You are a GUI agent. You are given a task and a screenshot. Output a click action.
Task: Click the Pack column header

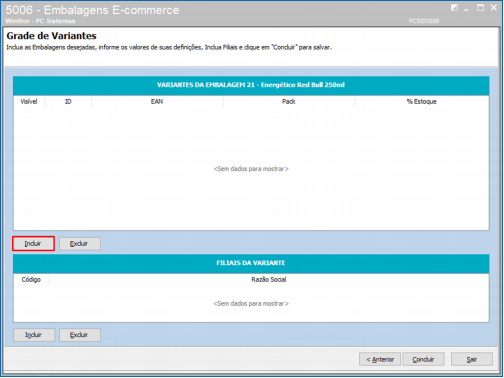point(289,101)
